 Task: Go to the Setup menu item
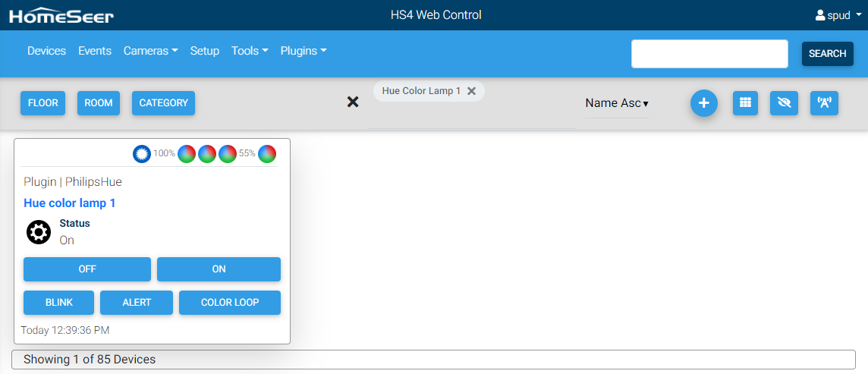pos(204,51)
